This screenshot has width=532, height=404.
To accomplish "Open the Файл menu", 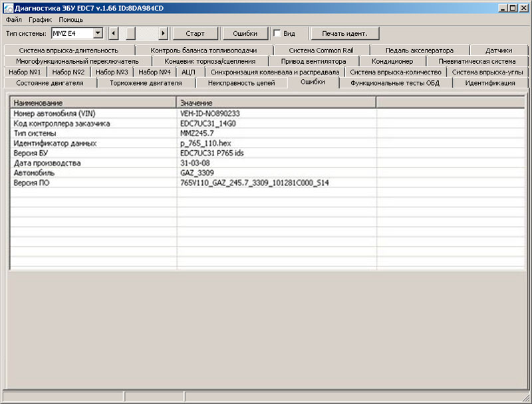I will [13, 19].
